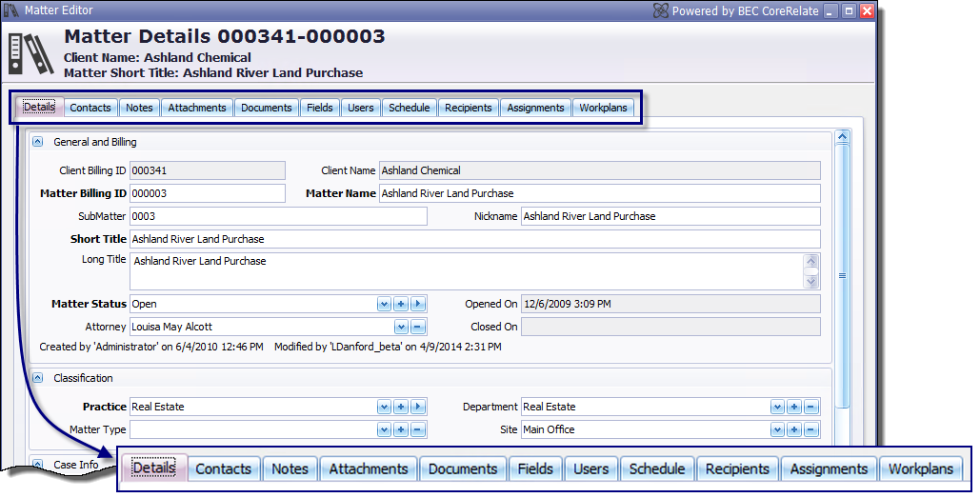Viewport: 980px width, 498px height.
Task: Click the 'Client Name: Ashland Chemical' header line
Action: 157,57
